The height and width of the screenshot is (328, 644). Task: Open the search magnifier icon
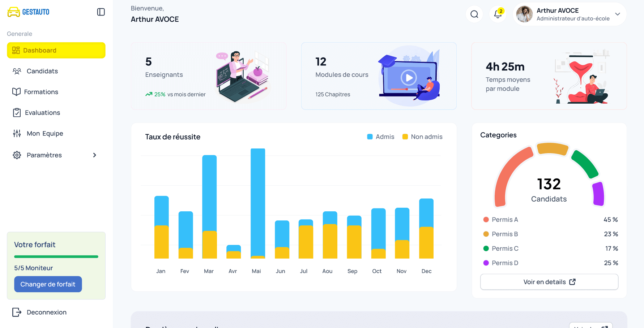point(474,14)
